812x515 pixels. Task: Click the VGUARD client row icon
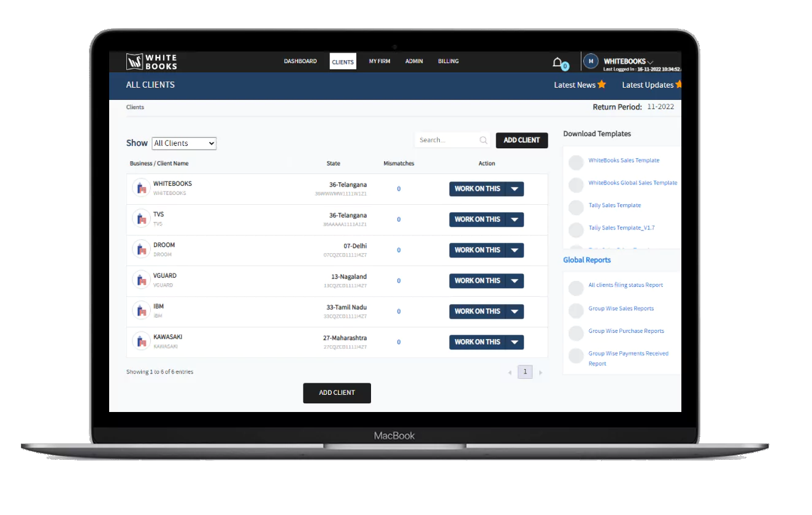pos(141,280)
